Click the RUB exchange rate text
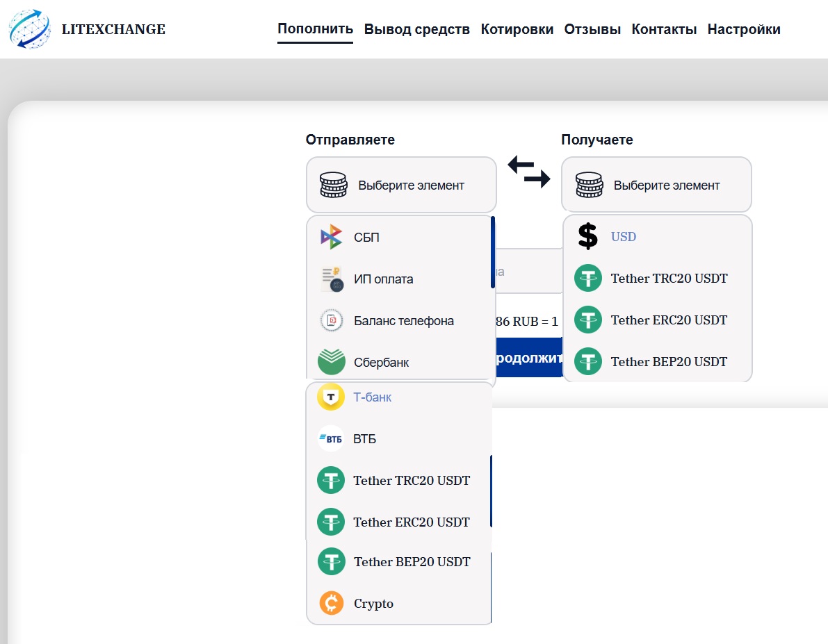 point(527,322)
